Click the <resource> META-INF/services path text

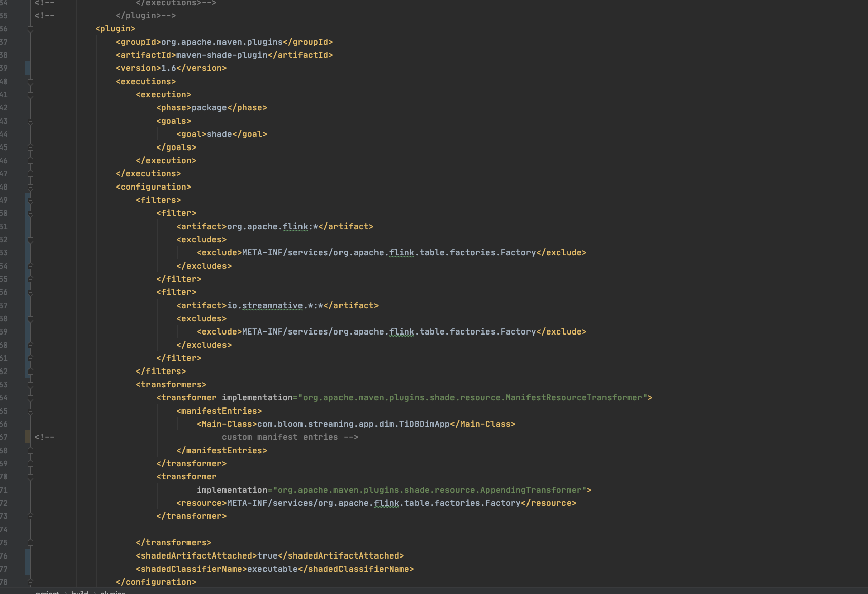pyautogui.click(x=374, y=503)
